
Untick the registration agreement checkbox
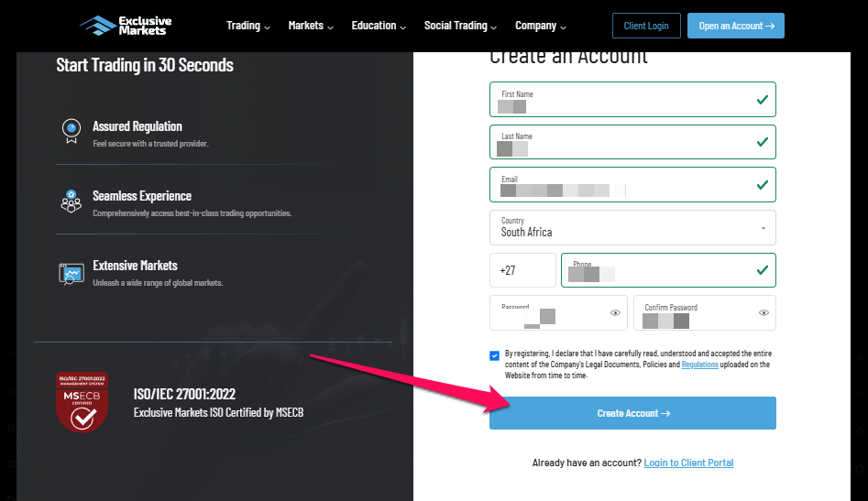(494, 355)
